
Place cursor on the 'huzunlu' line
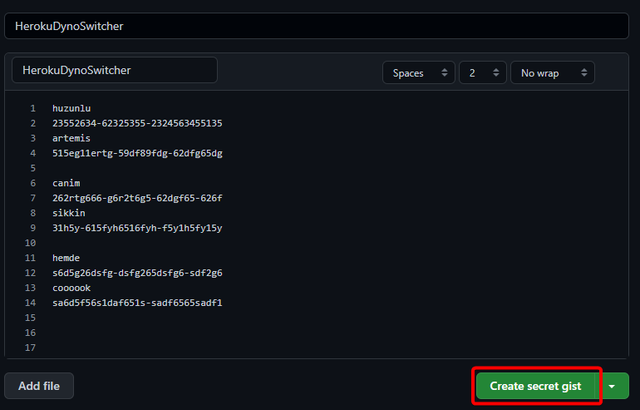click(71, 108)
